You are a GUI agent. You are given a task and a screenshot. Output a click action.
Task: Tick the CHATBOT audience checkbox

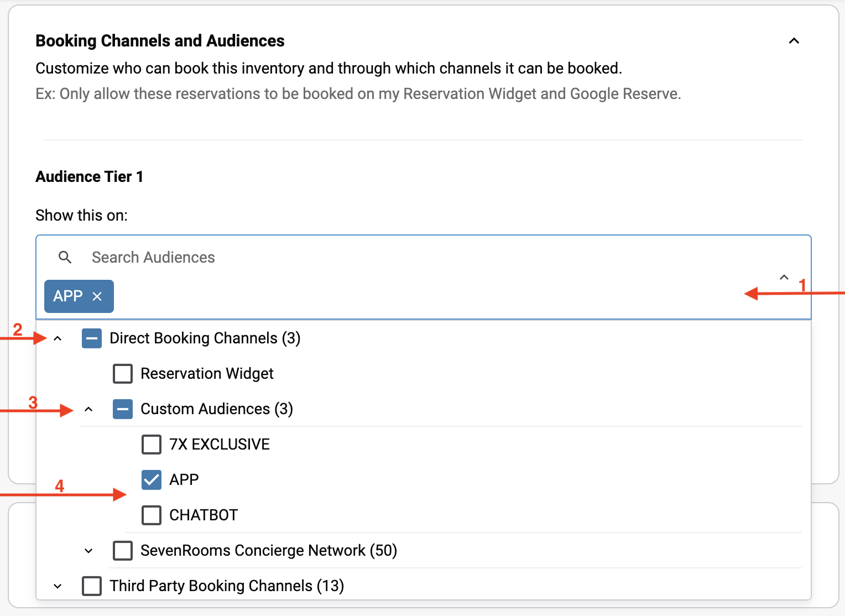pos(152,515)
